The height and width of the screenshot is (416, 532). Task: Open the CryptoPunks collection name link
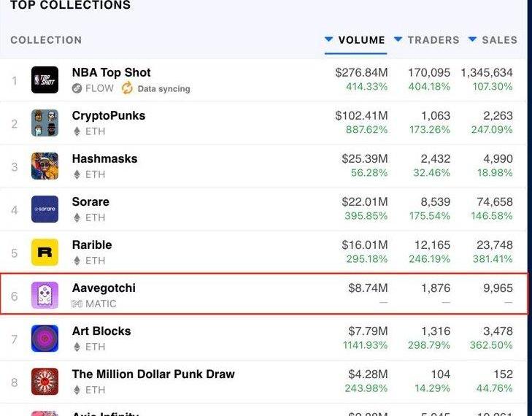108,115
